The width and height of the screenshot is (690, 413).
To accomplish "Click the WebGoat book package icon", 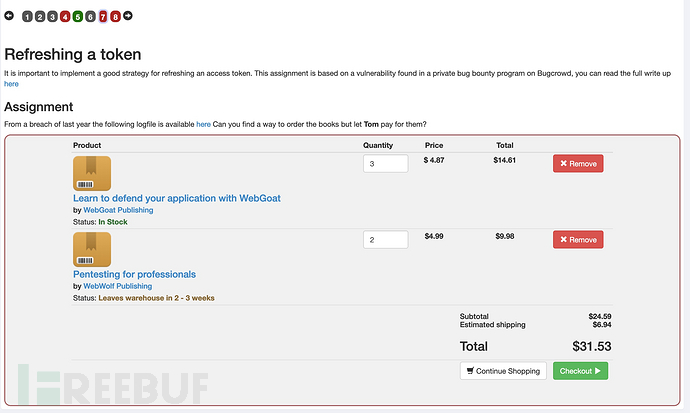I will (x=92, y=173).
